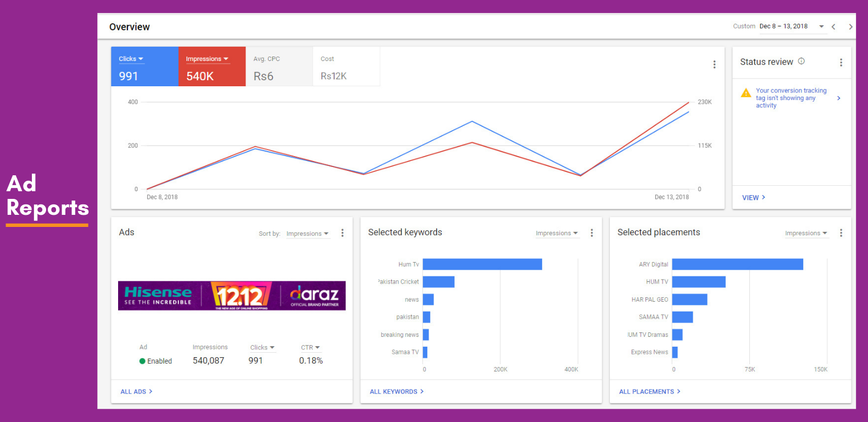Open custom date range dropdown
This screenshot has width=868, height=422.
tap(793, 26)
